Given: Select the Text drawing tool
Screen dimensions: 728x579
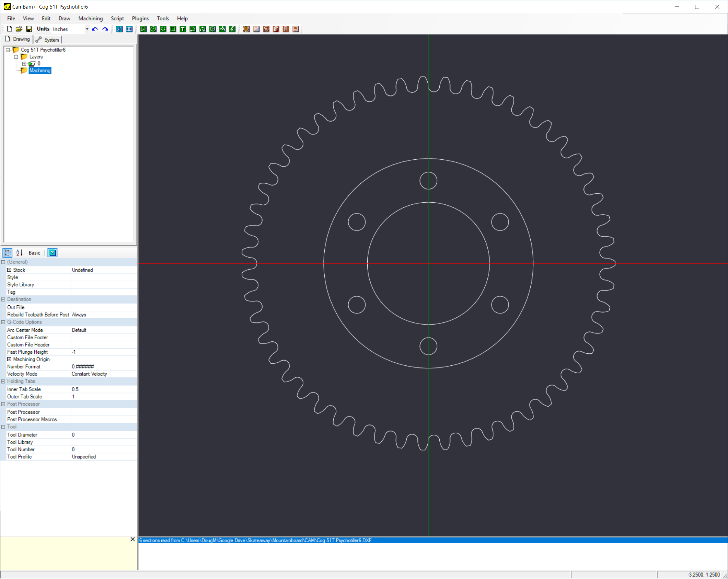Looking at the screenshot, I should click(183, 29).
